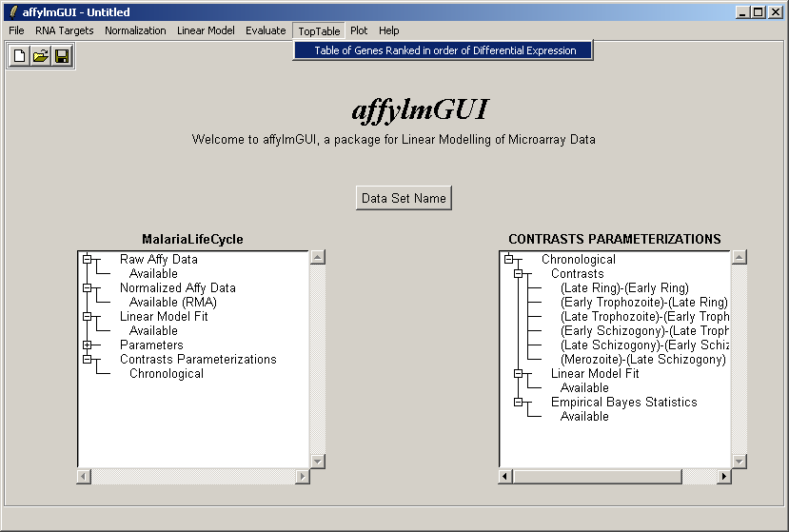Open the RNA Targets menu
Screen dimensions: 789x532
point(65,30)
